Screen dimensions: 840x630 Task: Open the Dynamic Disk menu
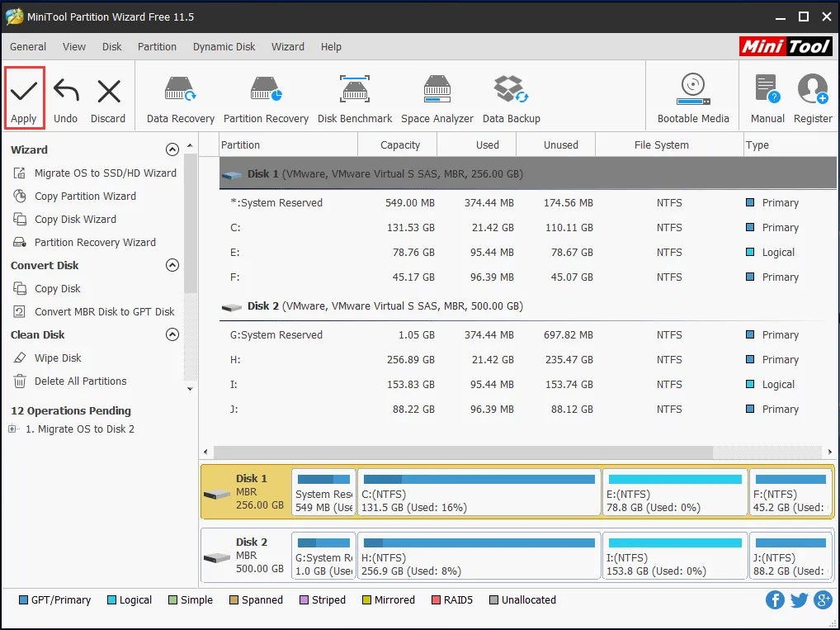coord(224,47)
